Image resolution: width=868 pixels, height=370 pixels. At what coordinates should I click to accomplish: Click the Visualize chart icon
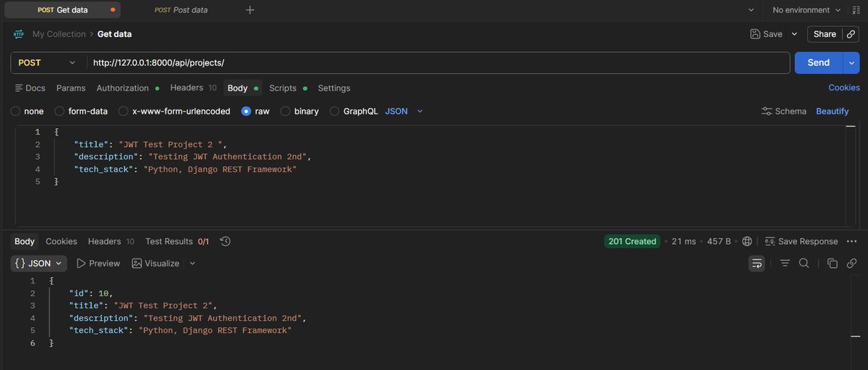(137, 264)
